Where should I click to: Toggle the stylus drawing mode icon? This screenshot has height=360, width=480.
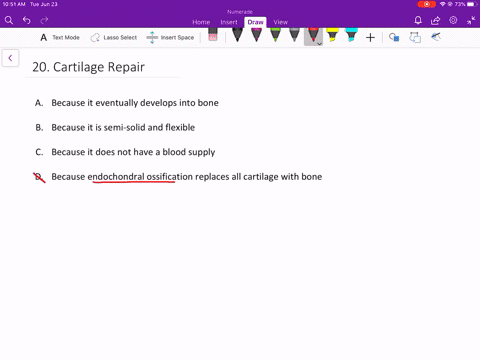436,36
